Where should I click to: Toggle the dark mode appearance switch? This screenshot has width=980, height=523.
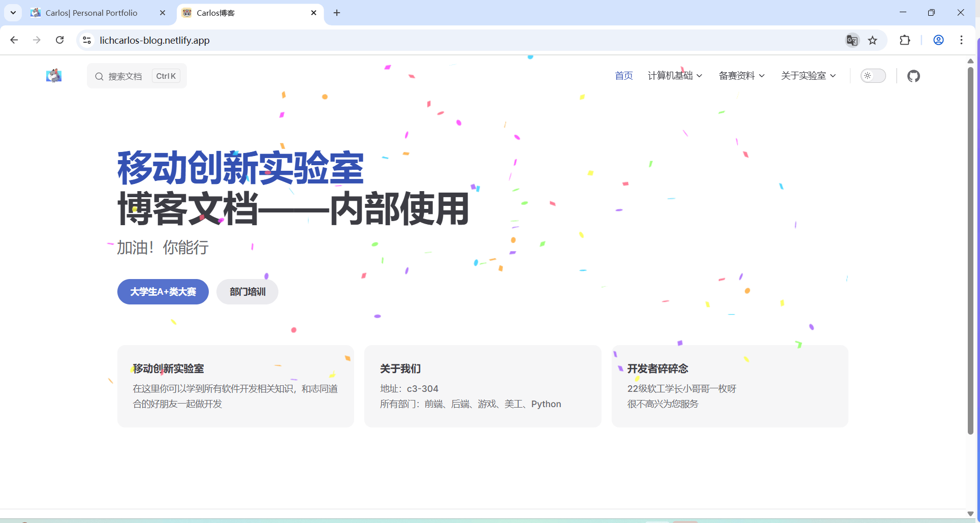[873, 76]
